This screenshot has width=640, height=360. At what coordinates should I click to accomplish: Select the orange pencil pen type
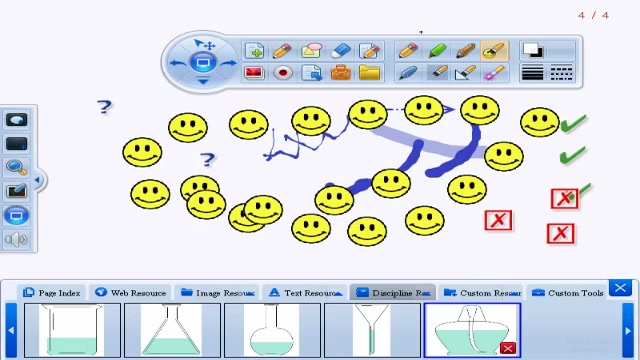pos(408,51)
